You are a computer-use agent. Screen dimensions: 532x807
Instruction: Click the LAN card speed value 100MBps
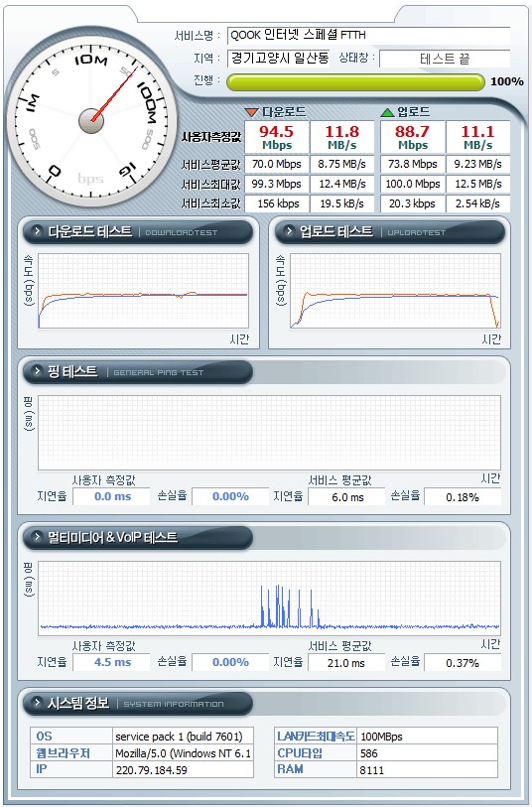427,737
